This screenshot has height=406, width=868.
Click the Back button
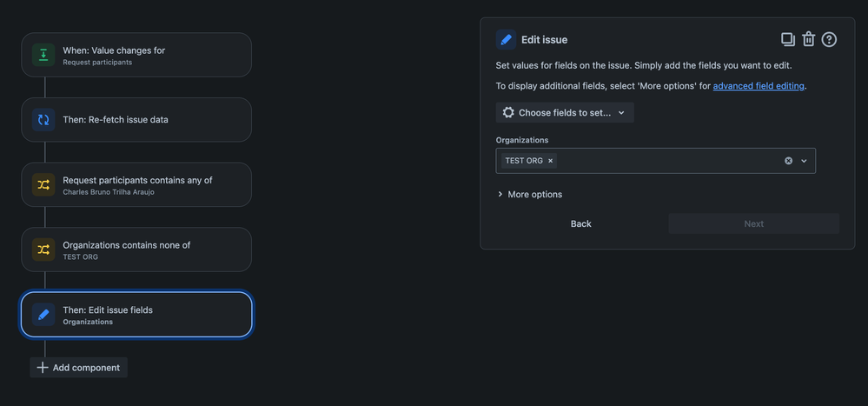pos(581,223)
